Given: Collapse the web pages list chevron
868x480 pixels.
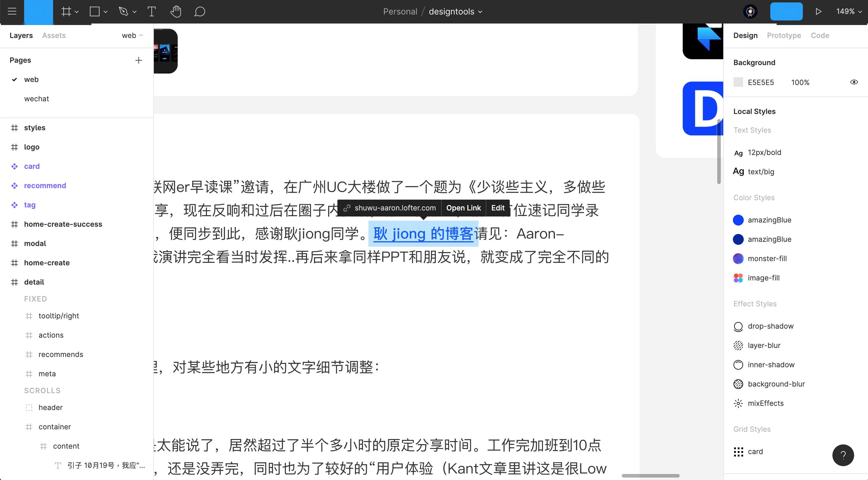Looking at the screenshot, I should tap(141, 35).
